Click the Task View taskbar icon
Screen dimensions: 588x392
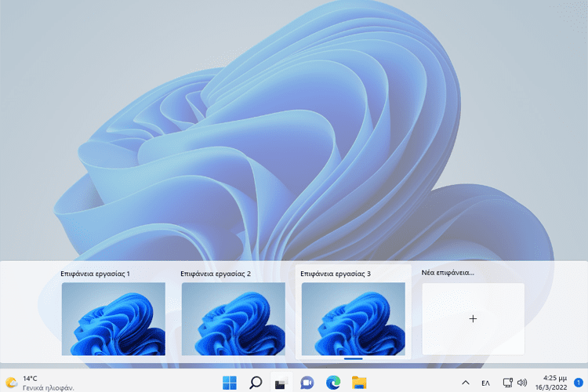[x=281, y=383]
